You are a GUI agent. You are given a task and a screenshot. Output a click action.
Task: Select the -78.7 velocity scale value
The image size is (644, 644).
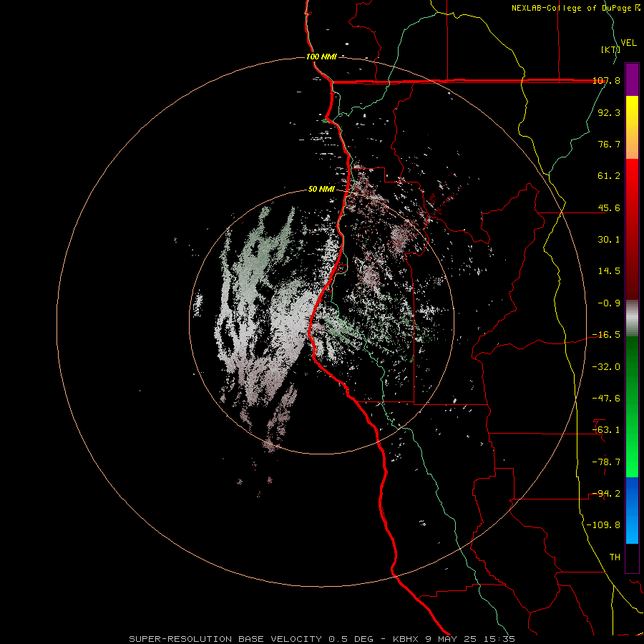606,462
